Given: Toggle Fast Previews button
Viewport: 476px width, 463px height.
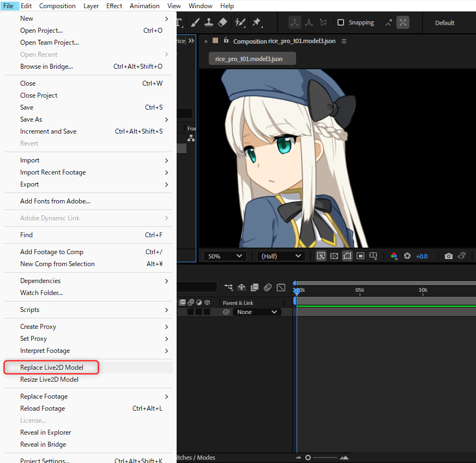Looking at the screenshot, I should pos(321,256).
